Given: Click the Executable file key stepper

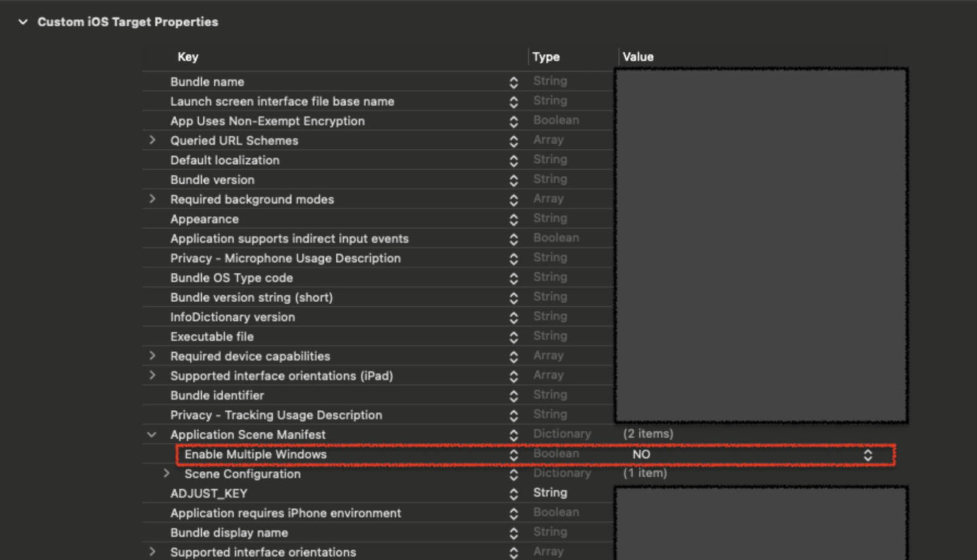Looking at the screenshot, I should 514,337.
